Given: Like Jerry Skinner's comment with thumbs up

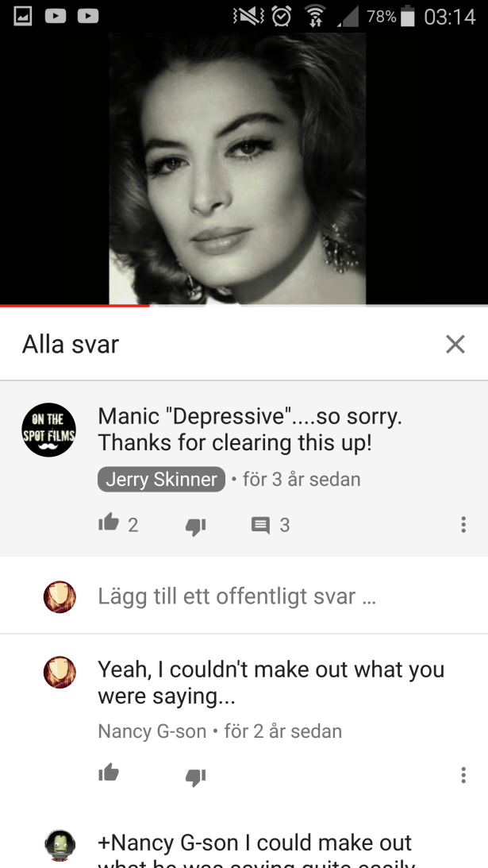Looking at the screenshot, I should pos(109,522).
